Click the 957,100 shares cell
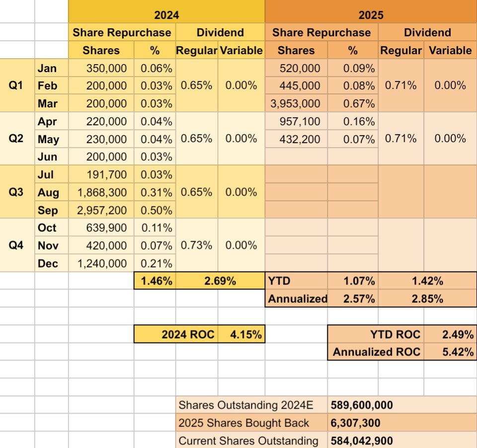 point(296,121)
